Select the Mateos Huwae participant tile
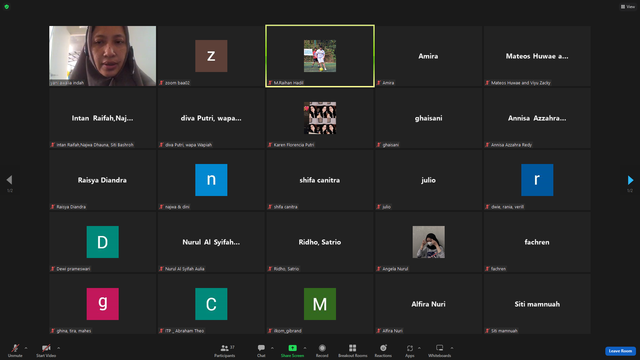 [x=537, y=56]
